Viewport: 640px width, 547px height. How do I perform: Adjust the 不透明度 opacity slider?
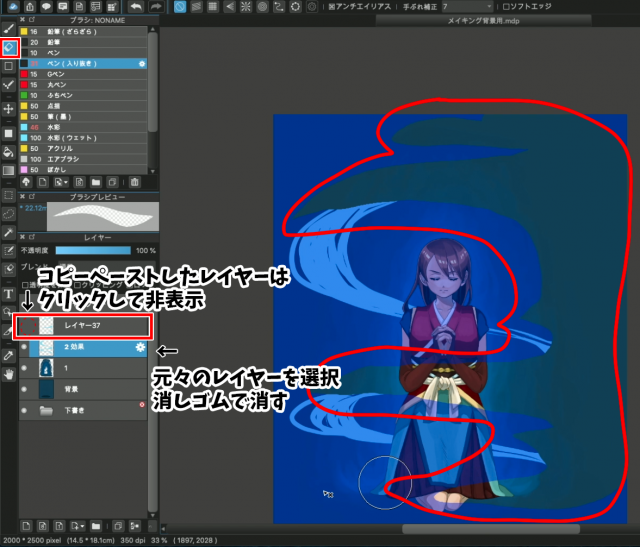pyautogui.click(x=93, y=250)
